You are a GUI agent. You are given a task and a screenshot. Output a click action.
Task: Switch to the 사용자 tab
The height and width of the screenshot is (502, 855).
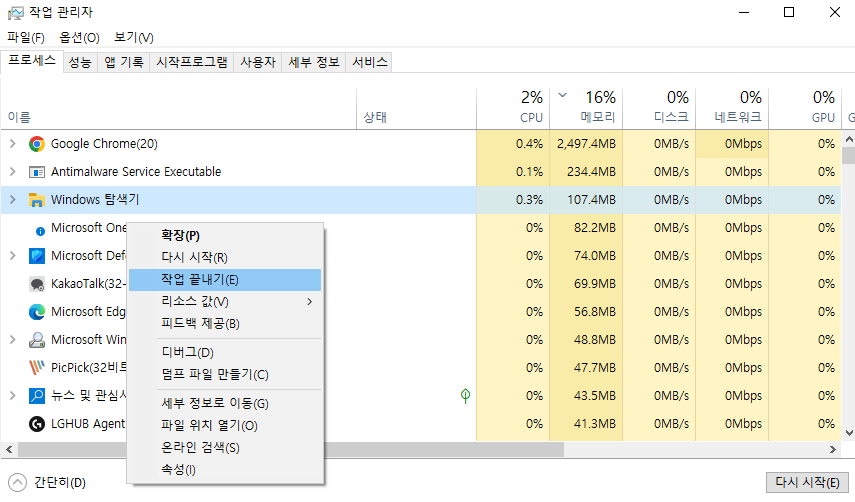(258, 63)
